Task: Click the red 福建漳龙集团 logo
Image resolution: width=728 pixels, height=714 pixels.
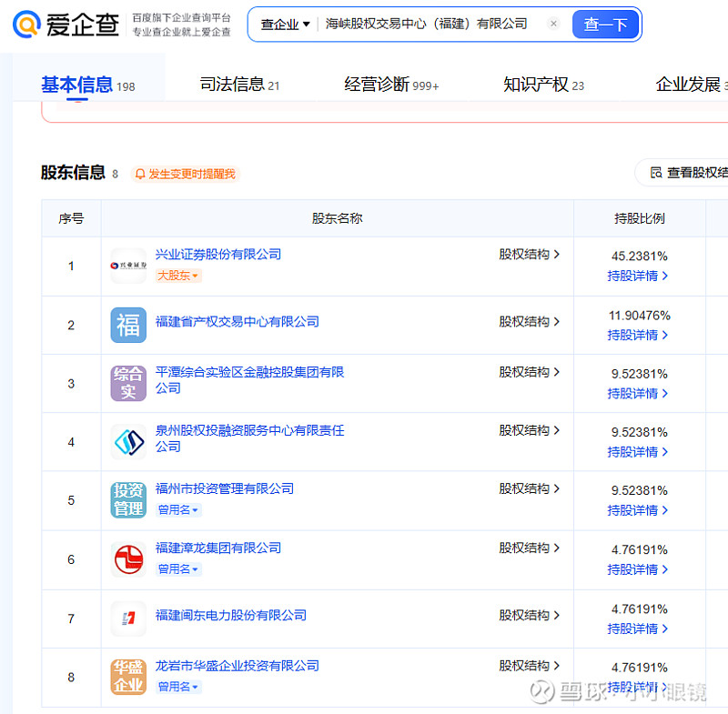Action: click(x=128, y=559)
